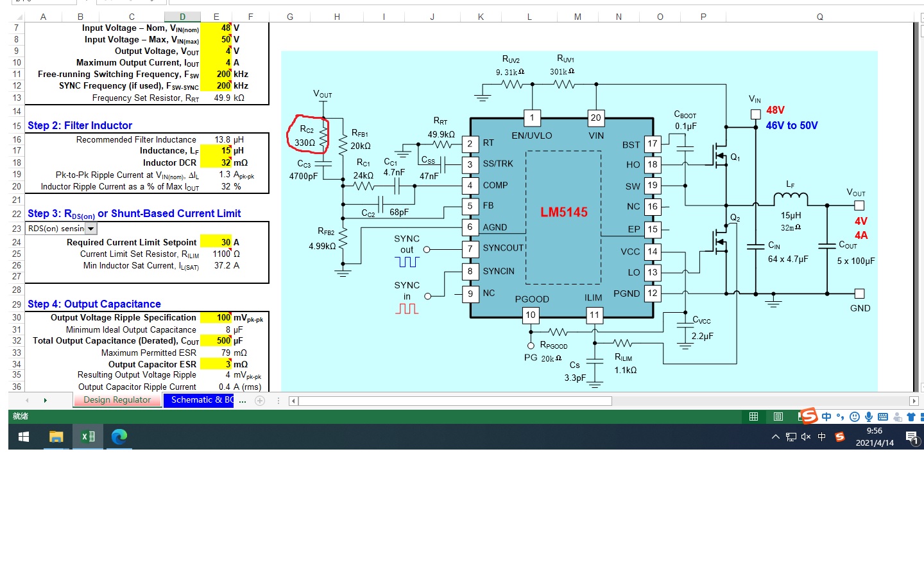Switch to the Design Regulator sheet tab
924x578 pixels.
pos(117,400)
